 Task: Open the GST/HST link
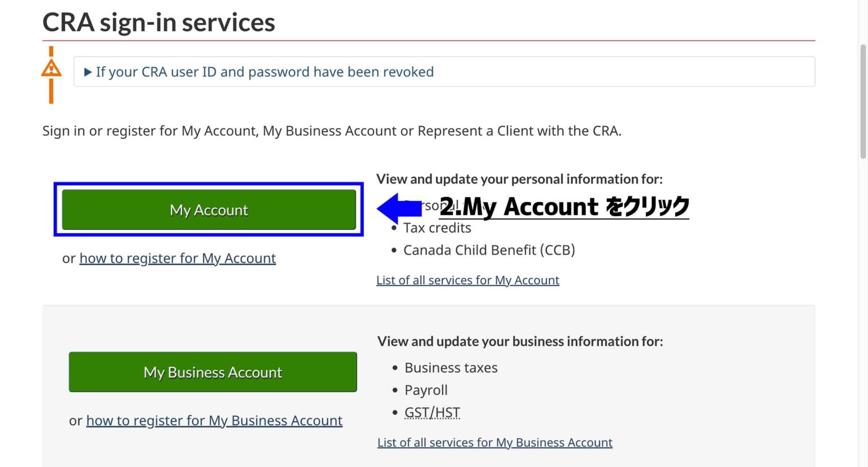click(432, 412)
